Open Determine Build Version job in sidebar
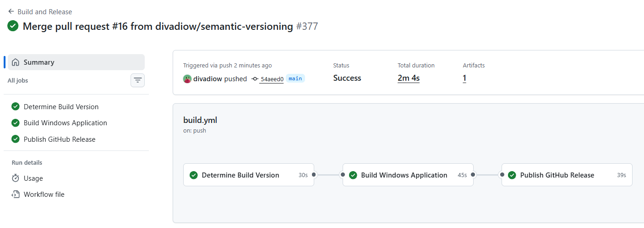644x228 pixels. click(x=61, y=106)
